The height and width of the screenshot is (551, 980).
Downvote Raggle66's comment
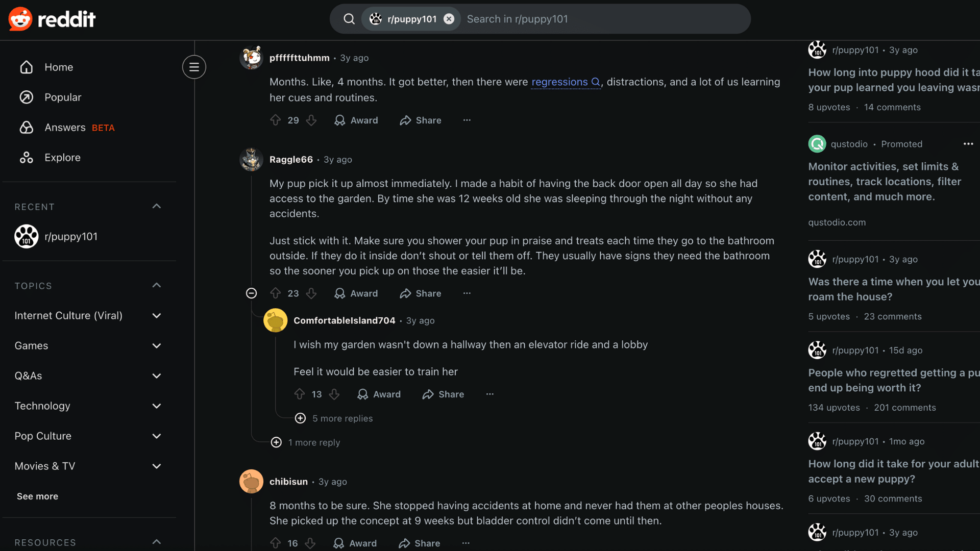coord(311,293)
